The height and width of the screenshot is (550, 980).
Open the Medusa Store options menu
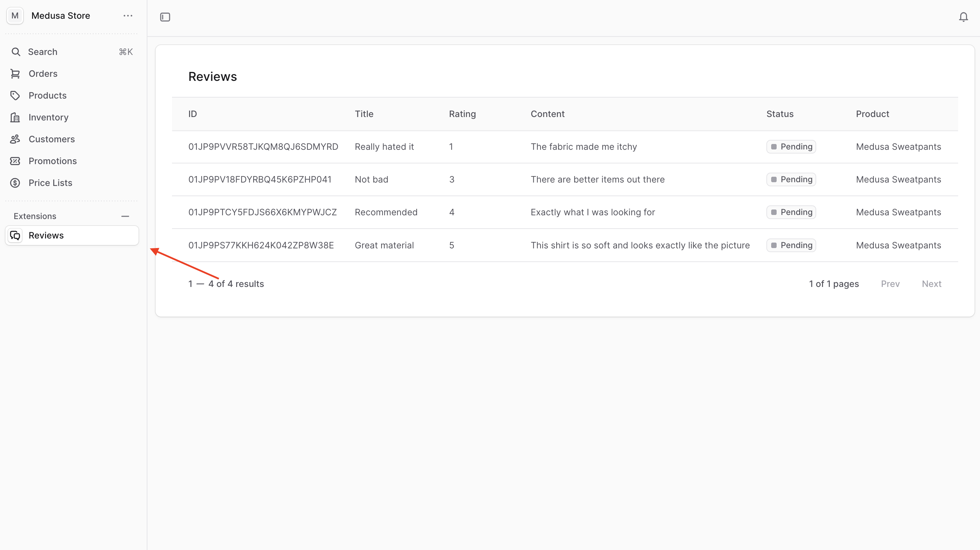pyautogui.click(x=128, y=16)
